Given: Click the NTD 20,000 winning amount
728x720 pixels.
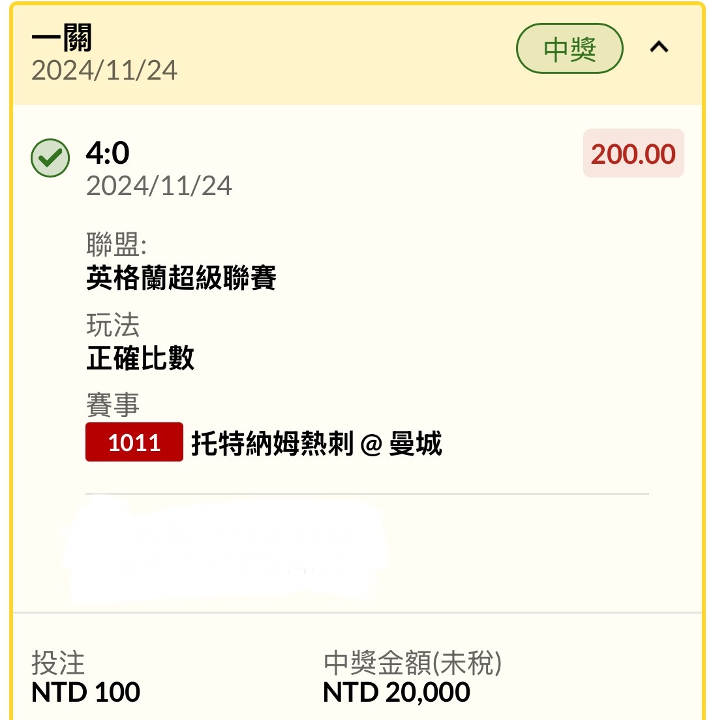Looking at the screenshot, I should pyautogui.click(x=396, y=692).
